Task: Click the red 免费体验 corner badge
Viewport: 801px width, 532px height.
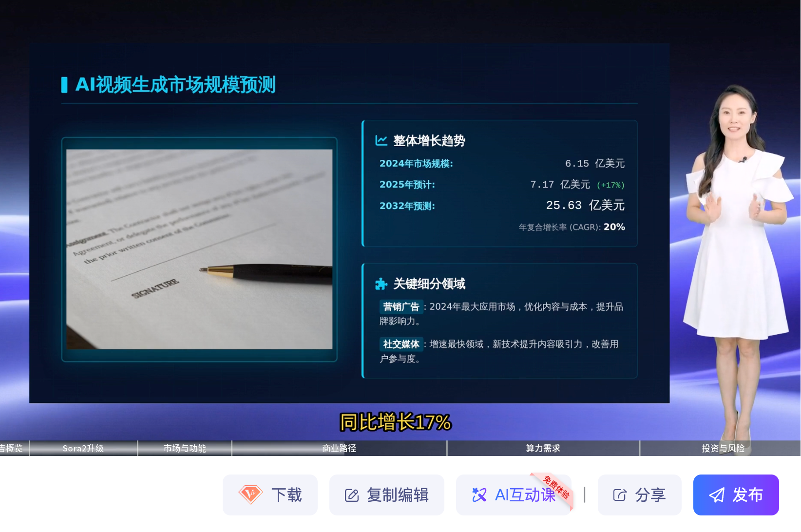Action: point(556,486)
